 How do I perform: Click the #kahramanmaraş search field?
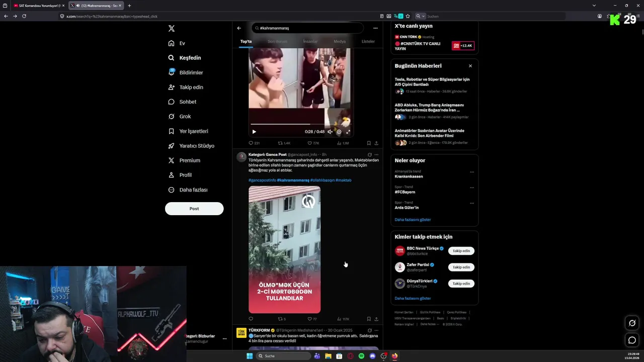tap(307, 28)
